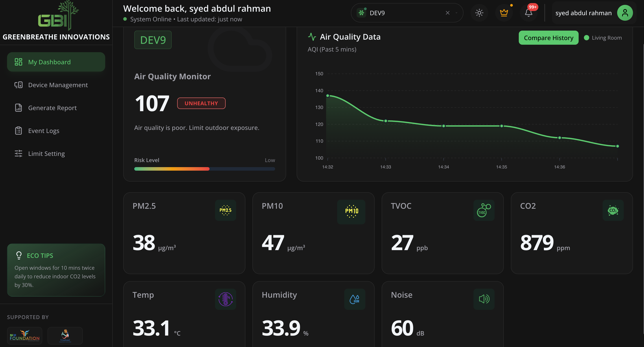Click the AQI (Past 5 mins) subtitle
The width and height of the screenshot is (644, 347).
click(x=332, y=49)
